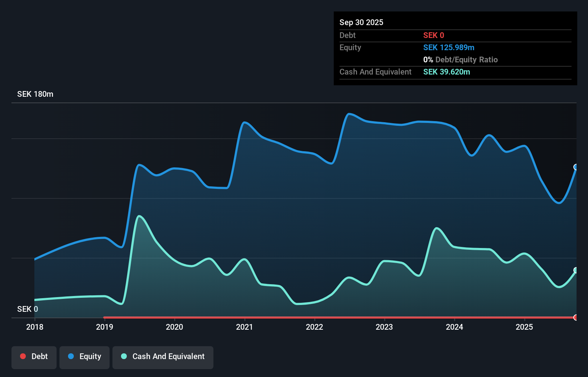Click the SEK 0 axis label
This screenshot has width=588, height=377.
27,309
